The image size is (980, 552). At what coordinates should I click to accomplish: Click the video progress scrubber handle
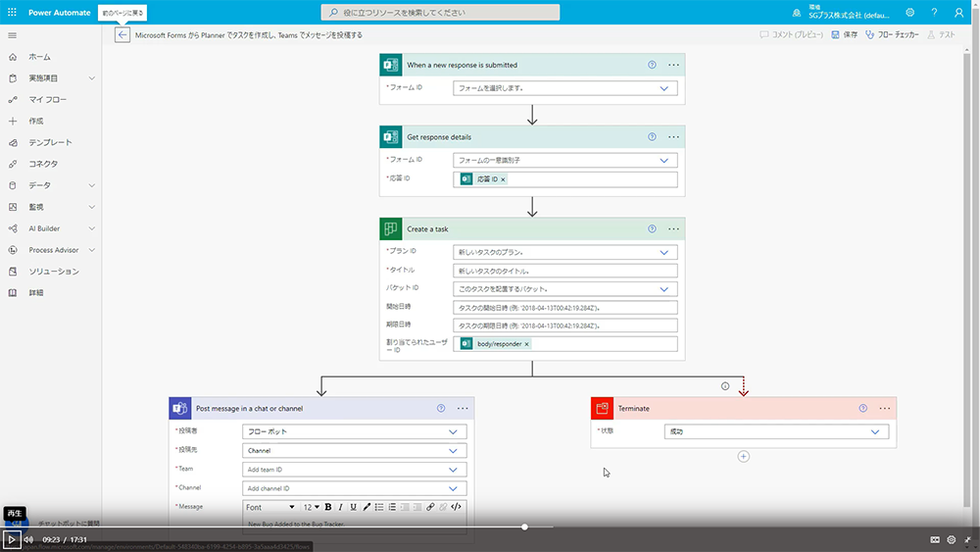(x=524, y=527)
